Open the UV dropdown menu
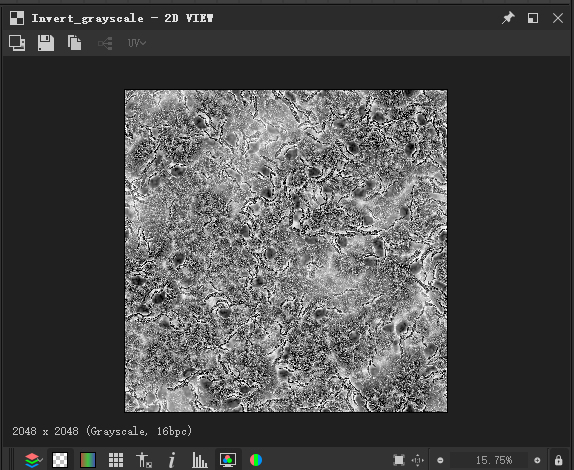574x470 pixels. tap(137, 43)
